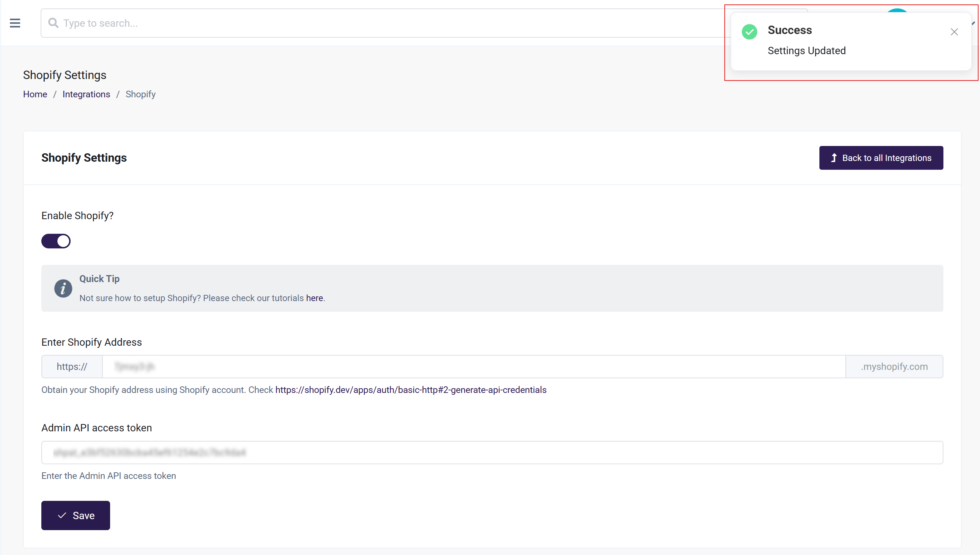Dismiss the Success toast notification

tap(954, 31)
